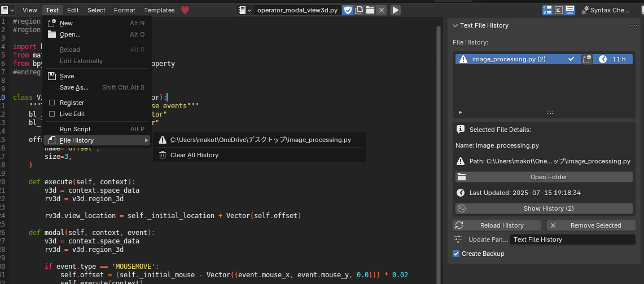Click the Last Updated: 2025-07-15 19:18:34 text
644x284 pixels.
525,193
